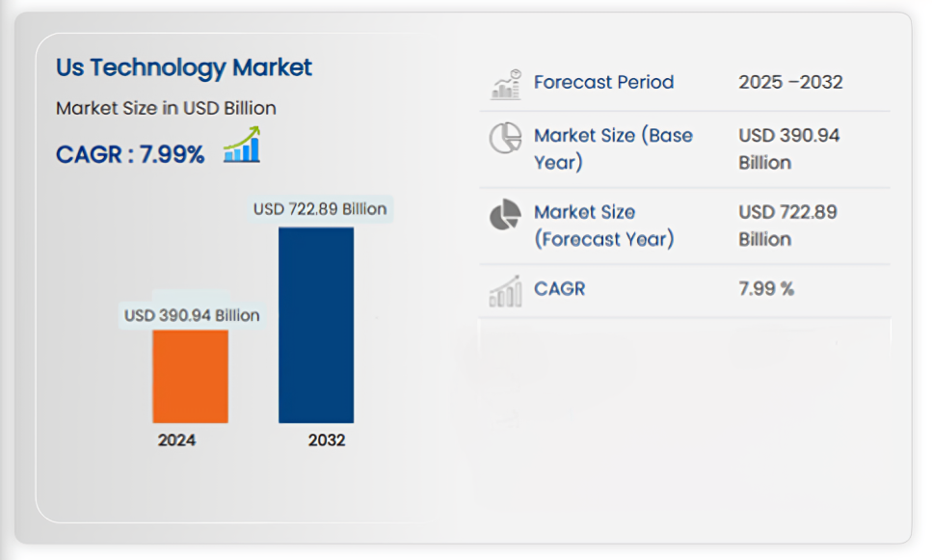932x560 pixels.
Task: Toggle the blue 2032 forecast bar
Action: [x=316, y=325]
